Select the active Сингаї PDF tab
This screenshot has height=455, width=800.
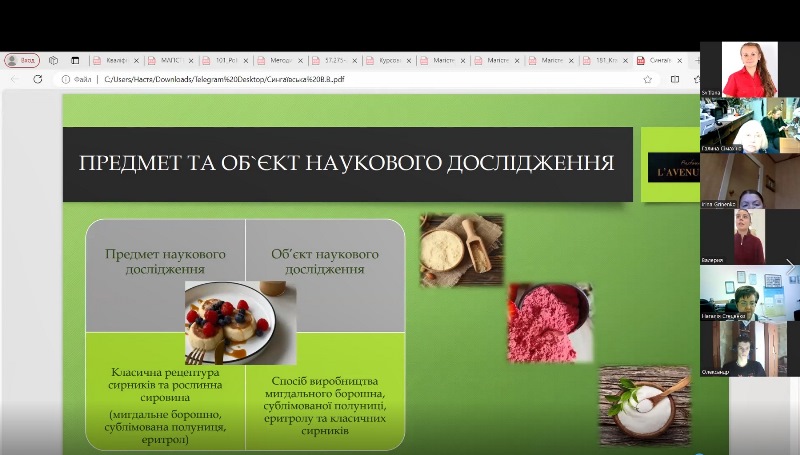[x=659, y=60]
